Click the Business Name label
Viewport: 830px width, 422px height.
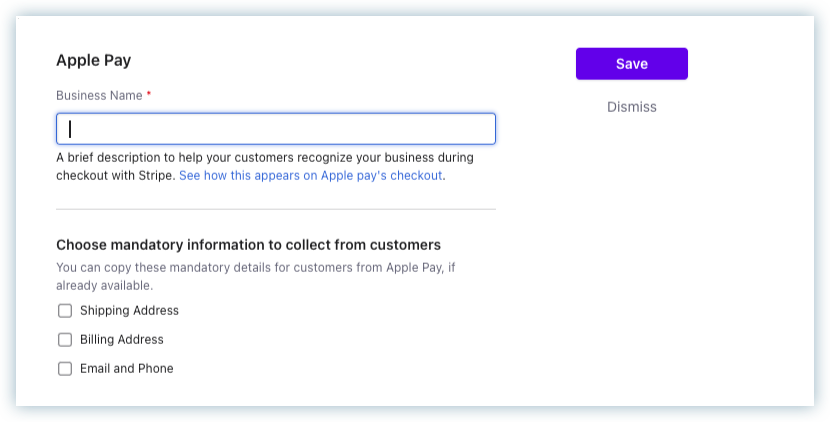(99, 96)
